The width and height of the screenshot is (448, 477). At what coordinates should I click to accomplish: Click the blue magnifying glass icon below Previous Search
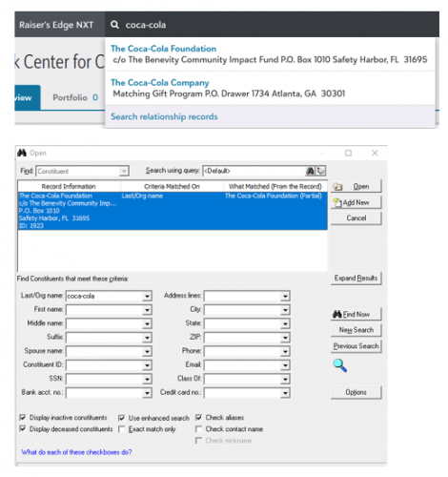[x=339, y=365]
